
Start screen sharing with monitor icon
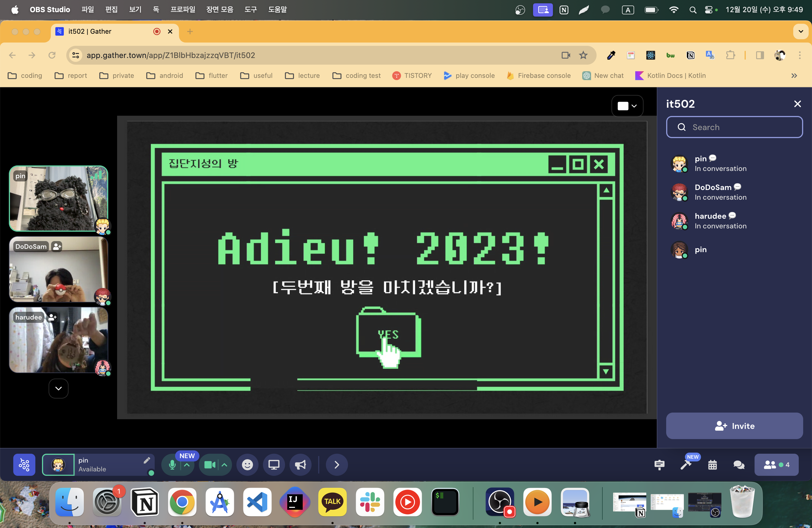click(x=274, y=464)
